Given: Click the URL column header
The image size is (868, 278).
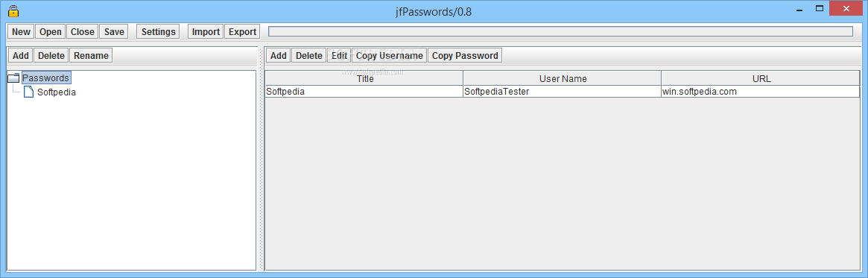Looking at the screenshot, I should 761,79.
